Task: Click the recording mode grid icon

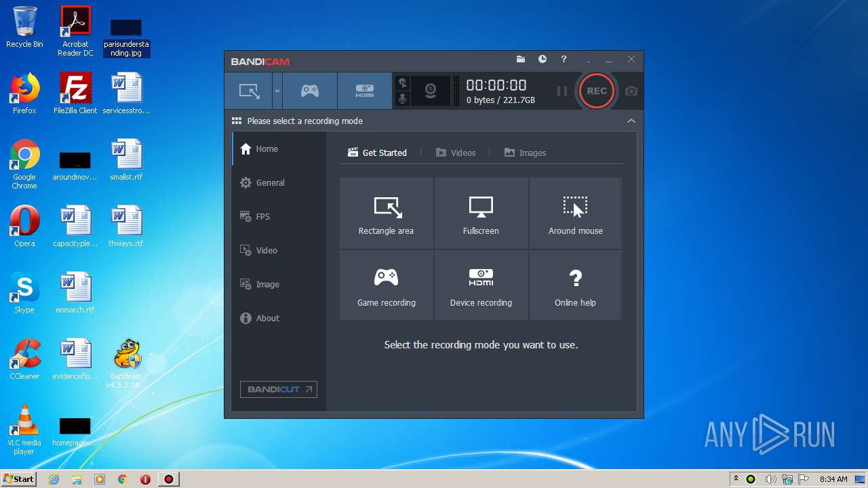Action: click(x=237, y=121)
